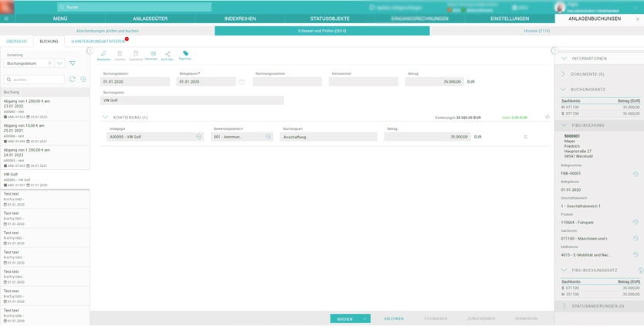Click the refresh icon beside search field
Viewport: 644px width, 327px height.
click(73, 80)
